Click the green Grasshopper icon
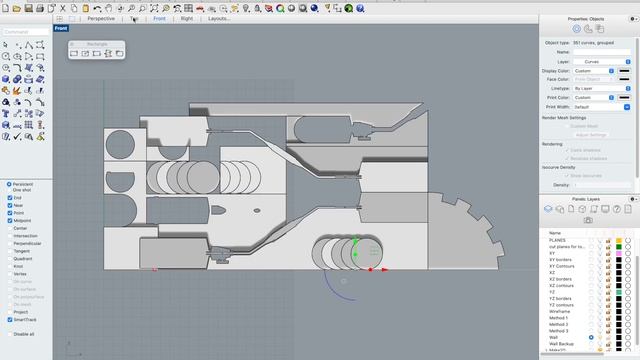This screenshot has width=640, height=360. 349,8
